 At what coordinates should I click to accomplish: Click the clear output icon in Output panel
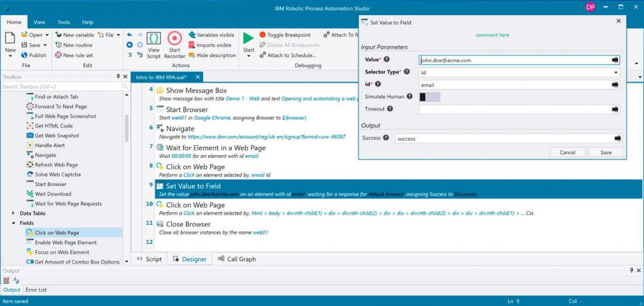[6, 280]
